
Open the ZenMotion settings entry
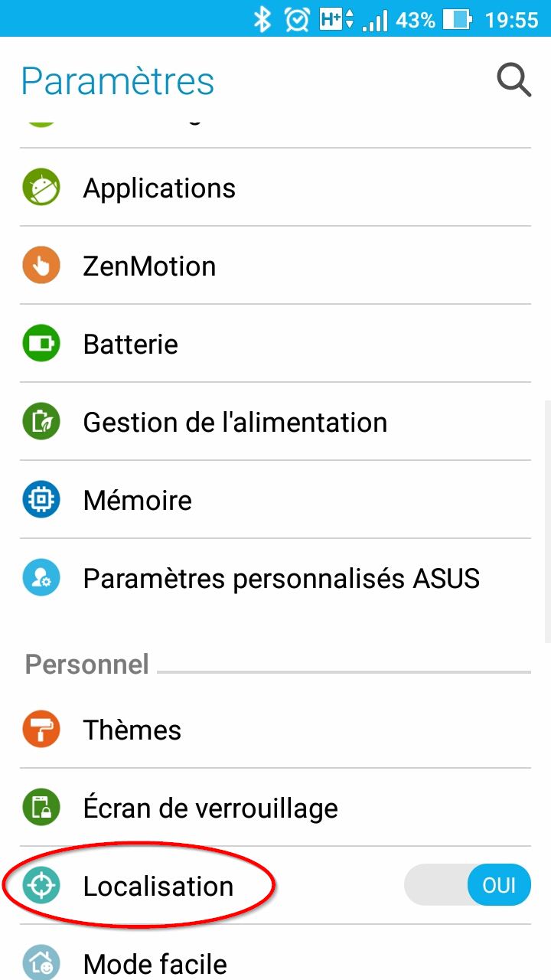tap(149, 266)
